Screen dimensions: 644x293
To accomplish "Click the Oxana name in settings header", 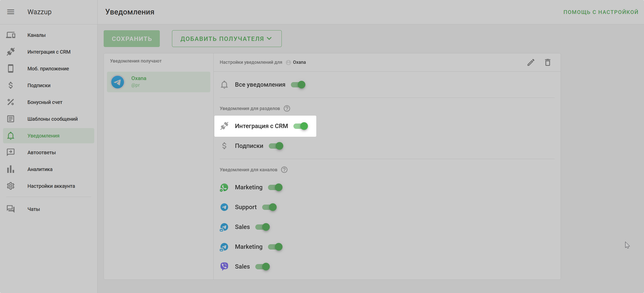I will (x=299, y=62).
